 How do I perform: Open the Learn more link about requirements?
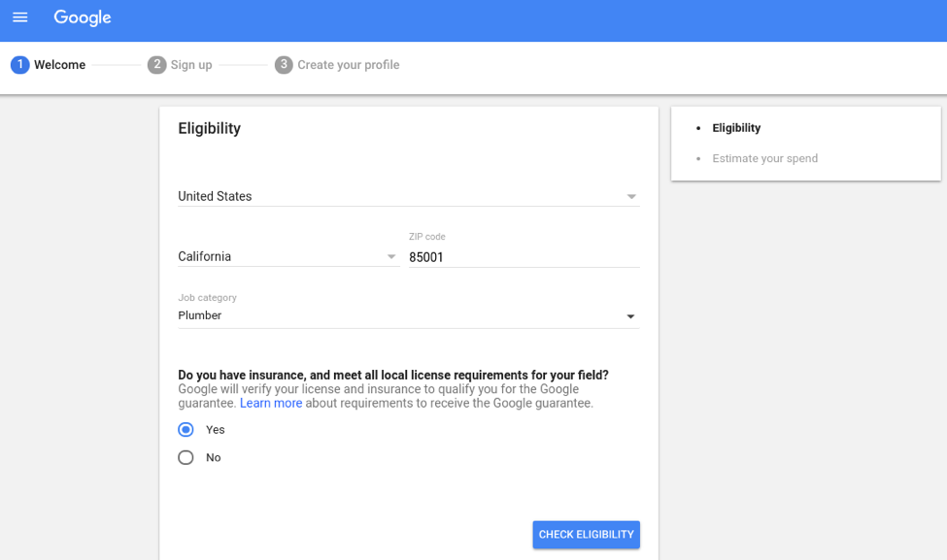(271, 402)
